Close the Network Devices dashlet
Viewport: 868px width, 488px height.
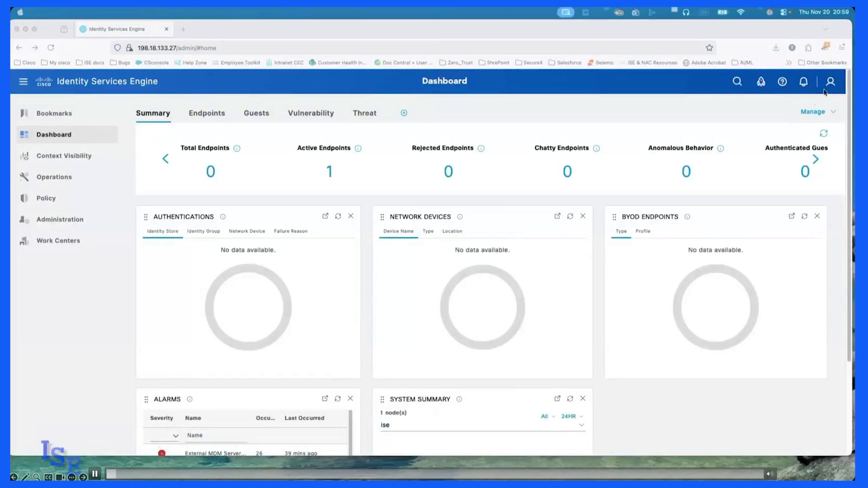click(583, 216)
